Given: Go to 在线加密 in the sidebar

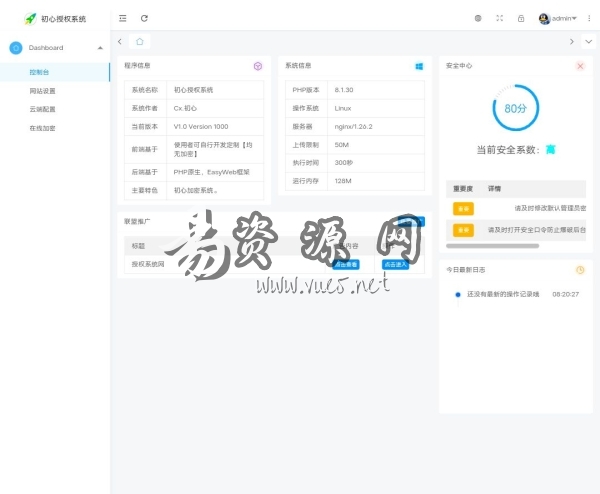Looking at the screenshot, I should click(x=43, y=128).
